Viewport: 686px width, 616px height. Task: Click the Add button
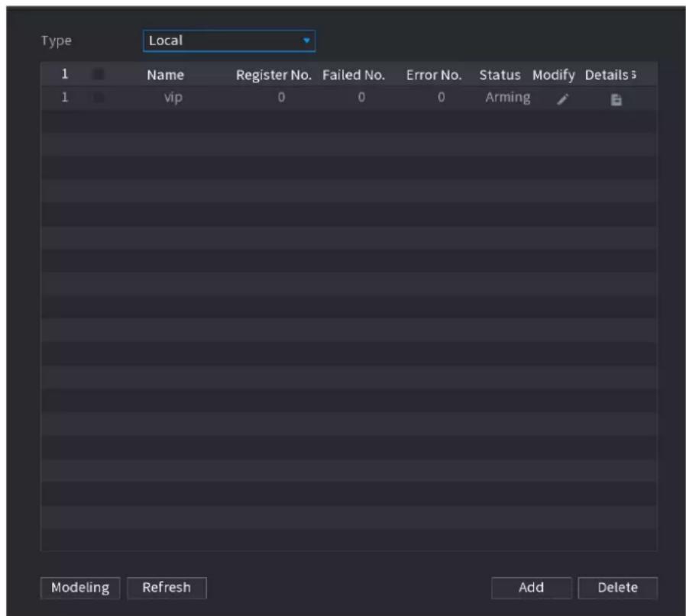pyautogui.click(x=531, y=588)
